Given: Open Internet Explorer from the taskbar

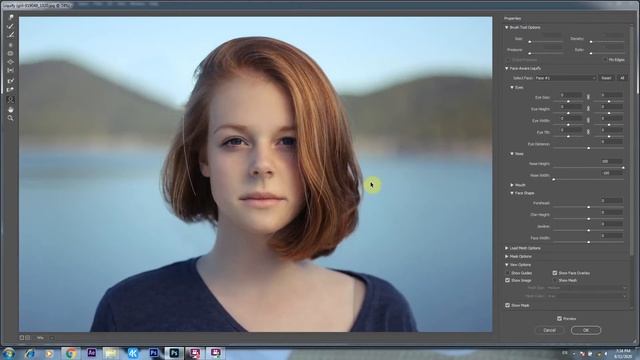Looking at the screenshot, I should coord(29,353).
